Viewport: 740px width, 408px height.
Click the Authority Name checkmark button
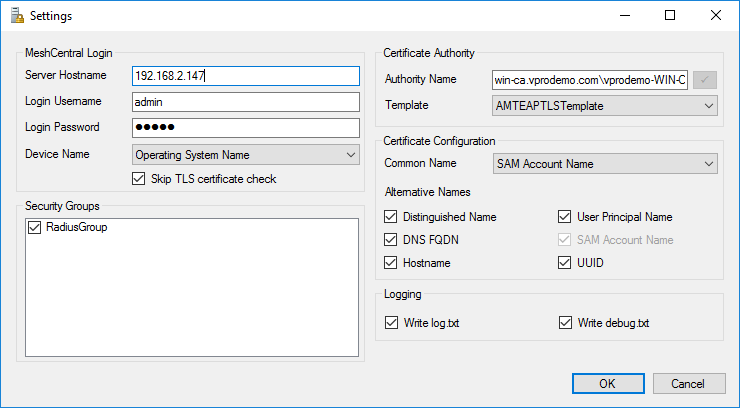[x=705, y=80]
